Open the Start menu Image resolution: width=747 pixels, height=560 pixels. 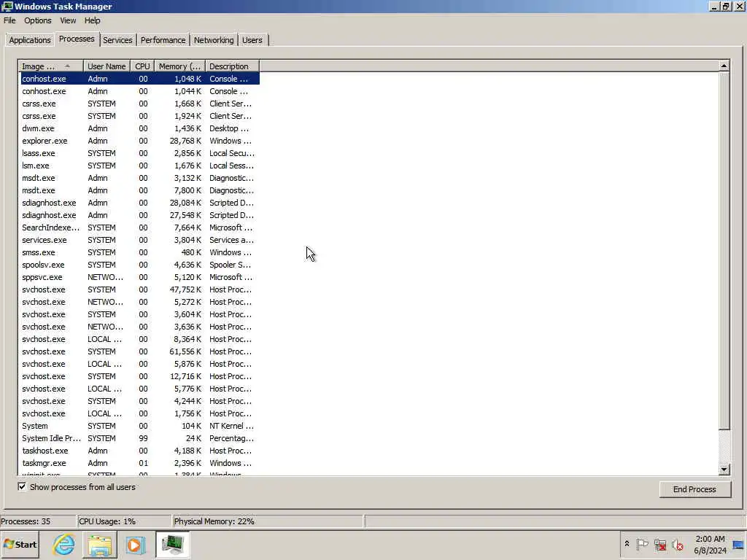[x=20, y=544]
